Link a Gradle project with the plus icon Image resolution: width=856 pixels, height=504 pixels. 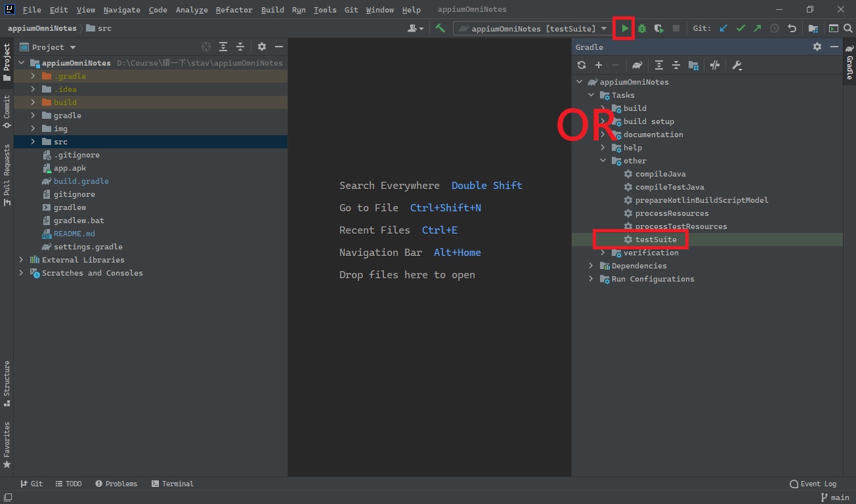[x=599, y=65]
